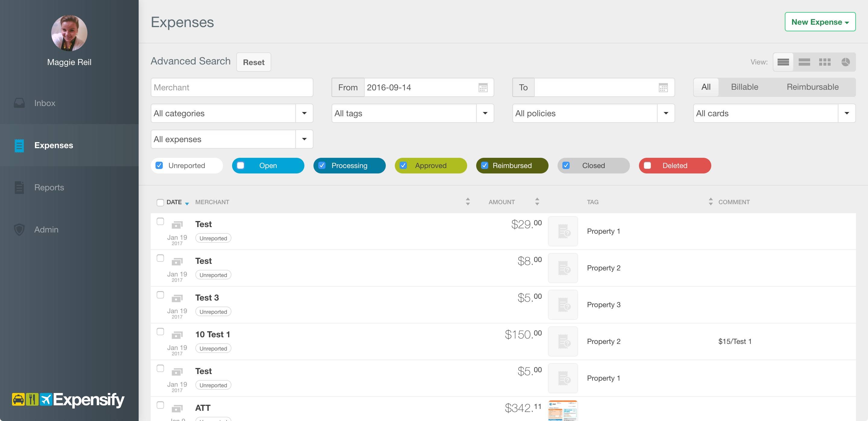
Task: Click the list view icon in View controls
Action: [784, 61]
